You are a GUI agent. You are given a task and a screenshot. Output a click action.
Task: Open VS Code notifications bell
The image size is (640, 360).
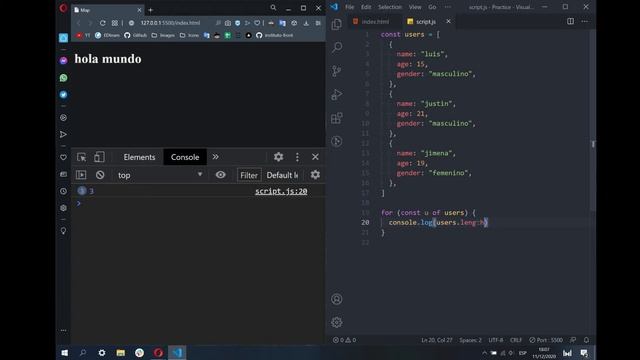click(x=587, y=340)
